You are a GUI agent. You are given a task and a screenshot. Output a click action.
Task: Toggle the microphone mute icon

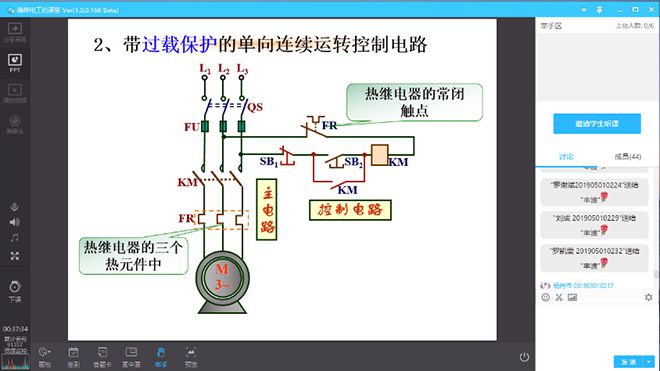click(14, 207)
